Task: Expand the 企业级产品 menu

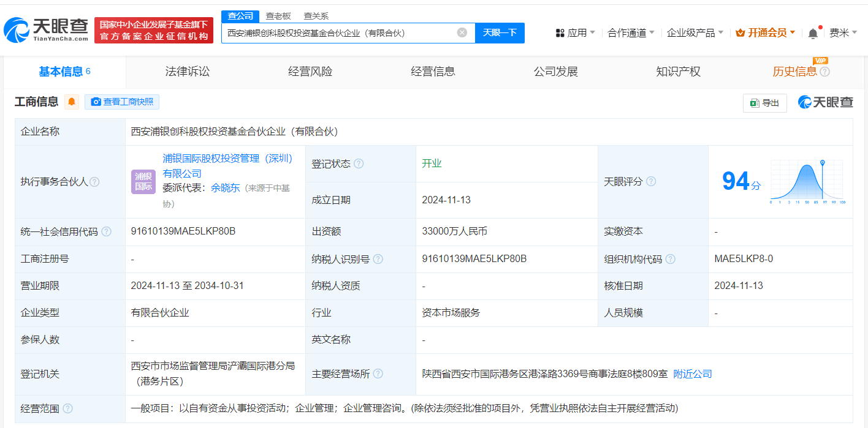Action: [x=695, y=32]
